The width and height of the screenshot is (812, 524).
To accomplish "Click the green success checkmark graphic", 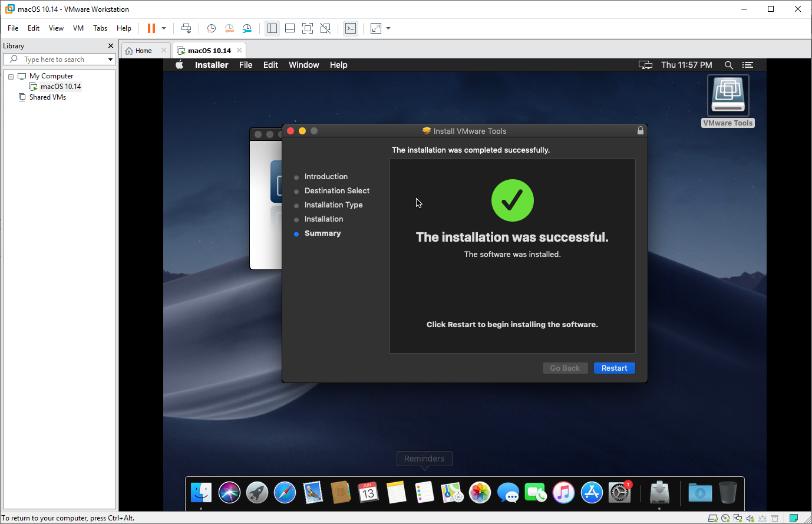I will (512, 200).
